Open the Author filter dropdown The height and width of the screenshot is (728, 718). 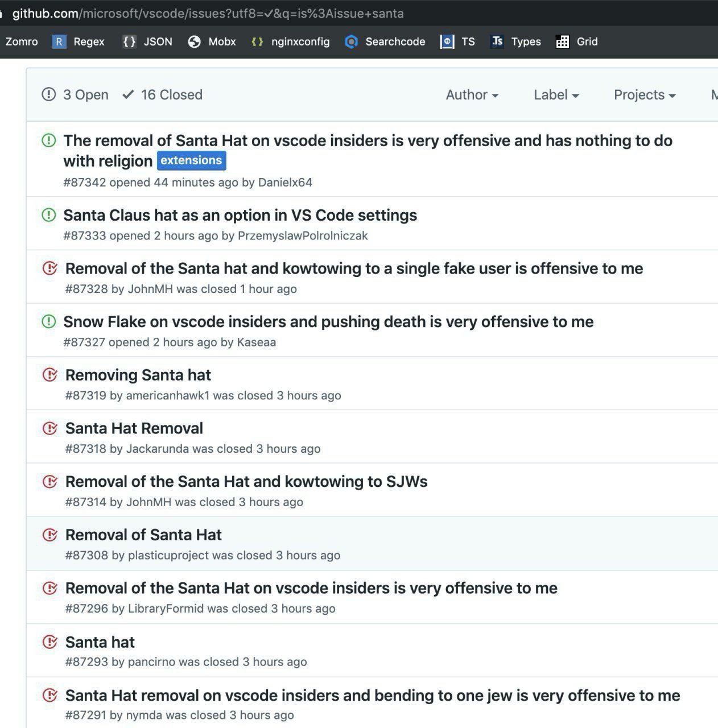472,95
